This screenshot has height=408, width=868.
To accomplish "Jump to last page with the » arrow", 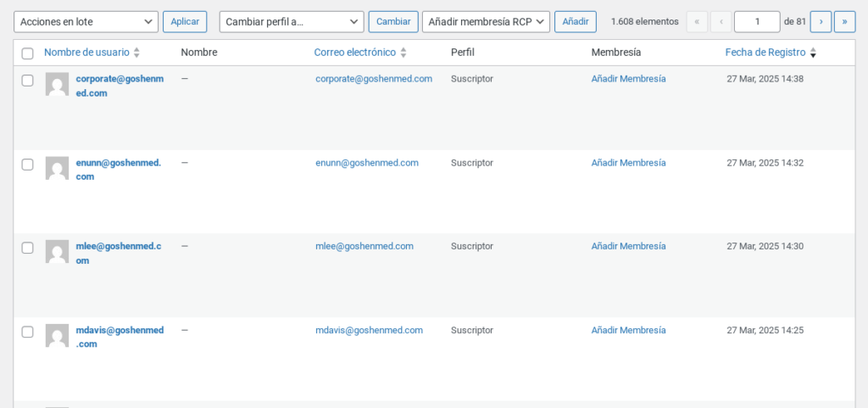I will click(x=845, y=22).
